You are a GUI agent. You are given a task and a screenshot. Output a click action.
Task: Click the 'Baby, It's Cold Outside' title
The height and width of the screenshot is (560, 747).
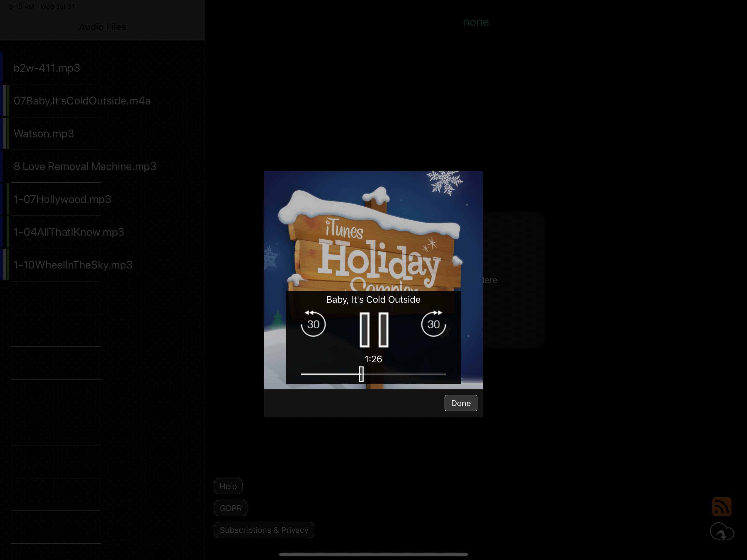click(x=373, y=300)
